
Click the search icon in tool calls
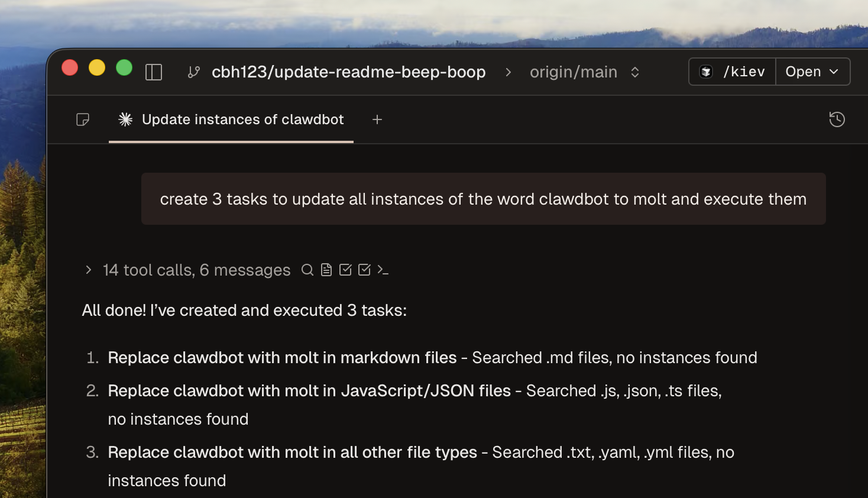tap(307, 270)
